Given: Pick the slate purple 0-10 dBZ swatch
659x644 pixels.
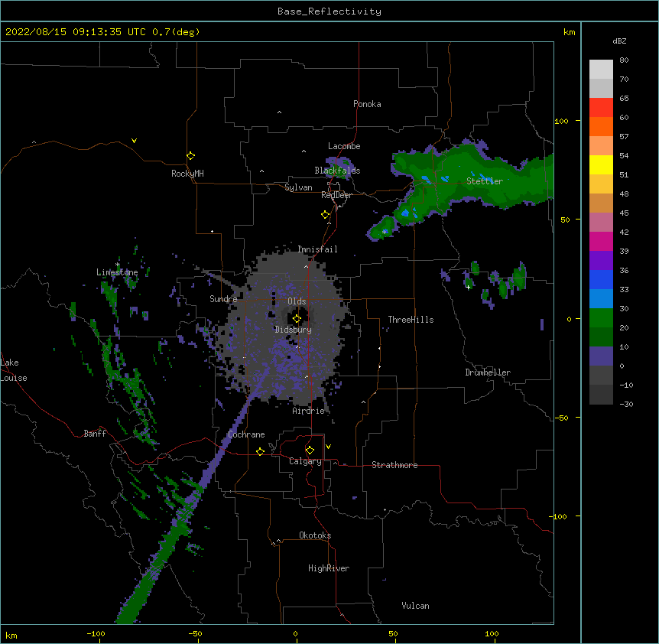Looking at the screenshot, I should click(x=601, y=356).
